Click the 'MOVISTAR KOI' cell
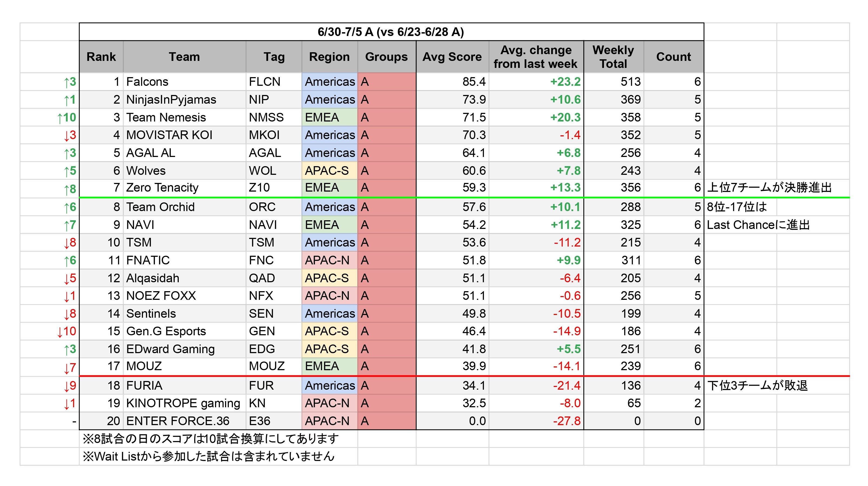The width and height of the screenshot is (868, 486). (184, 135)
